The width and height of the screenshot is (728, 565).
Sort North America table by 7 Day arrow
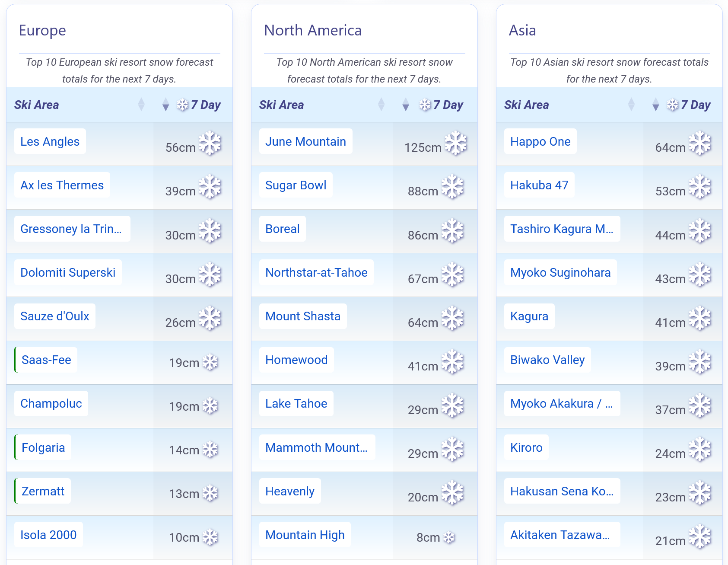(405, 105)
